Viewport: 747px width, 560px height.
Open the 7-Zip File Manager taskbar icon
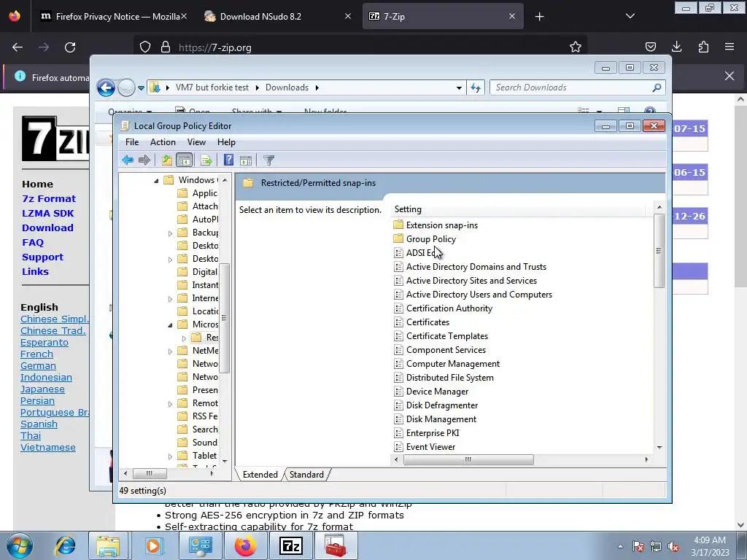point(290,545)
